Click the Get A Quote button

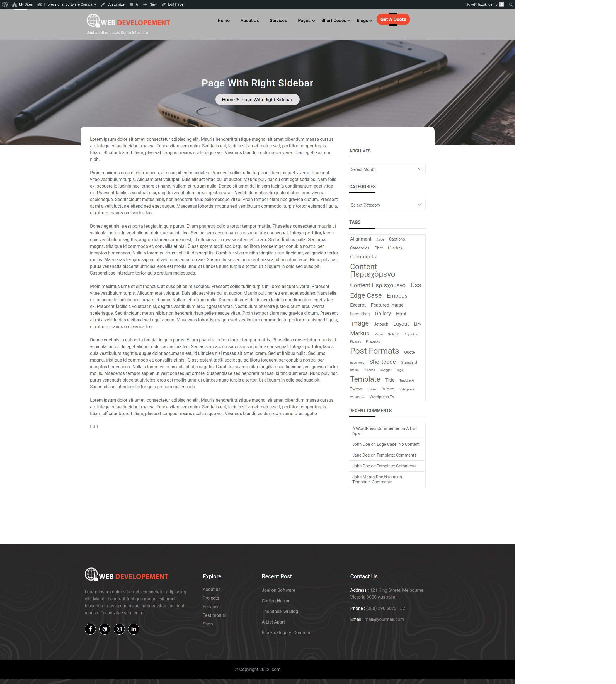point(393,19)
